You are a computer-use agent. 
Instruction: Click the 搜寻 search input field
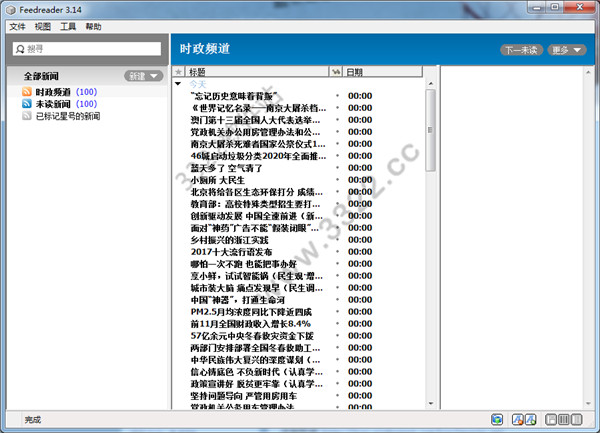pyautogui.click(x=87, y=49)
